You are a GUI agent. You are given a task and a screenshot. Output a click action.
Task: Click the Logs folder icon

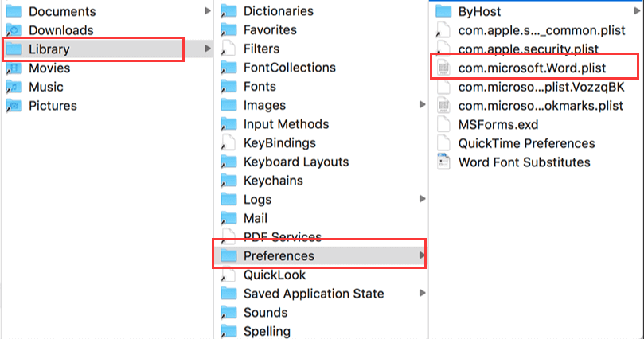tap(228, 199)
